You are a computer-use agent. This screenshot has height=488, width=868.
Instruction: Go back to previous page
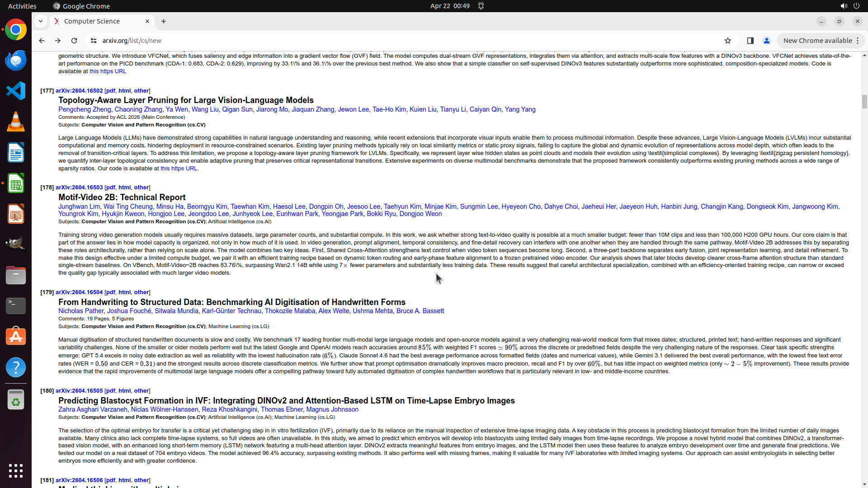point(42,41)
